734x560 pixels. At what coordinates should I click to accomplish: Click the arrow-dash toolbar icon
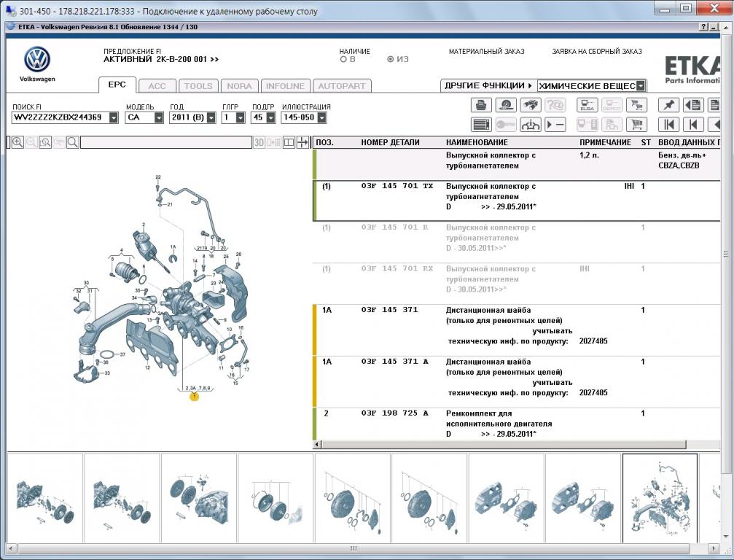pos(555,125)
